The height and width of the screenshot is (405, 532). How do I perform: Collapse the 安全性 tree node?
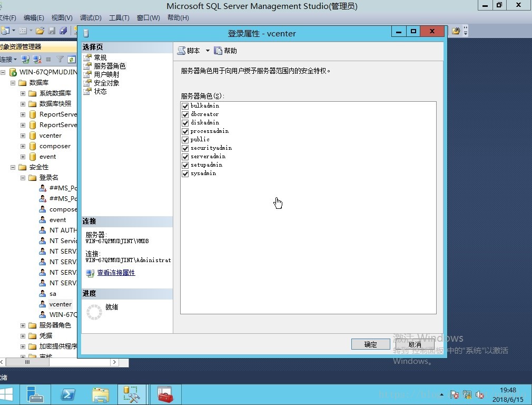[13, 167]
